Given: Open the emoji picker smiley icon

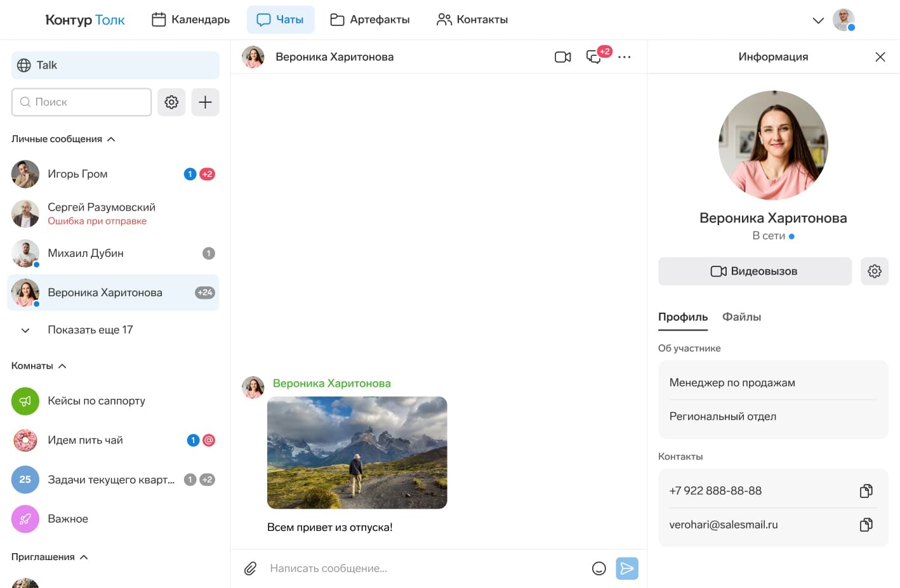Looking at the screenshot, I should pyautogui.click(x=599, y=568).
